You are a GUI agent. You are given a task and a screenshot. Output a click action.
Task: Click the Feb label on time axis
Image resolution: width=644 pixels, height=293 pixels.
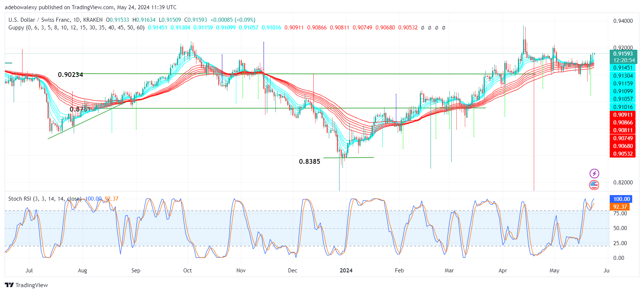[x=400, y=271]
